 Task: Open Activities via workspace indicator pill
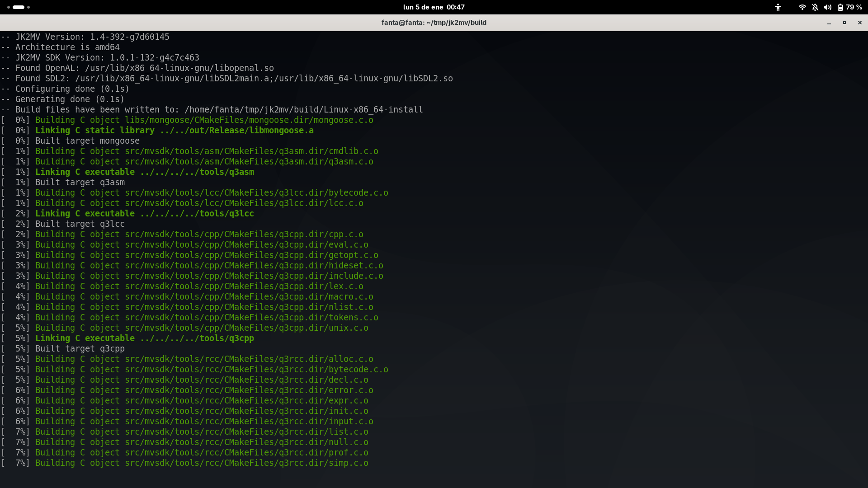point(19,7)
